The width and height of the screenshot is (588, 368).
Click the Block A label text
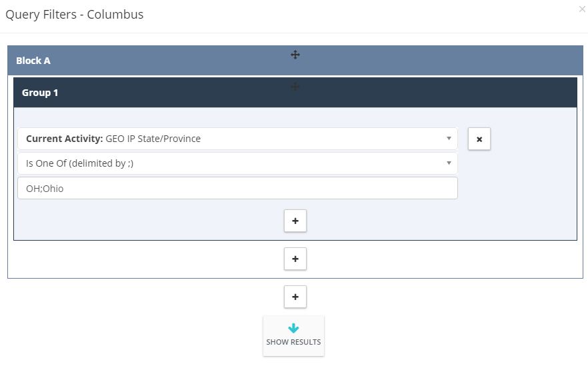tap(33, 61)
